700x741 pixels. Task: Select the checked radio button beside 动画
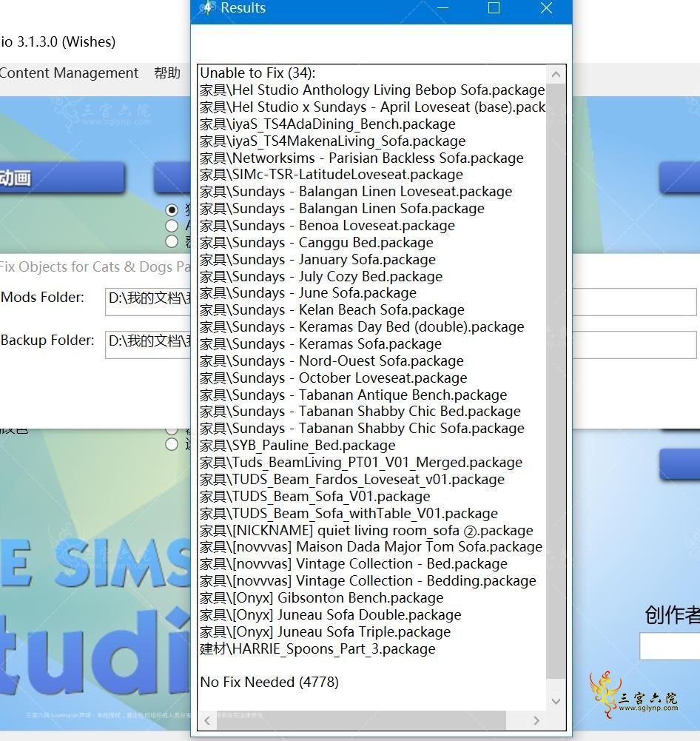point(172,209)
